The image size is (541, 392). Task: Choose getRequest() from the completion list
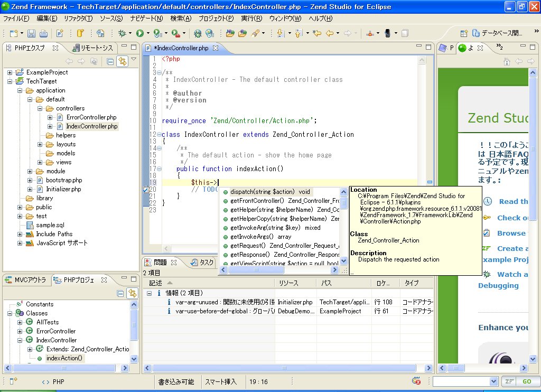281,246
